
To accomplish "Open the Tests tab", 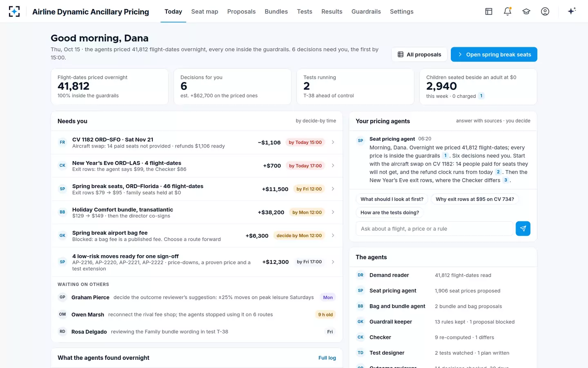I will pos(305,11).
